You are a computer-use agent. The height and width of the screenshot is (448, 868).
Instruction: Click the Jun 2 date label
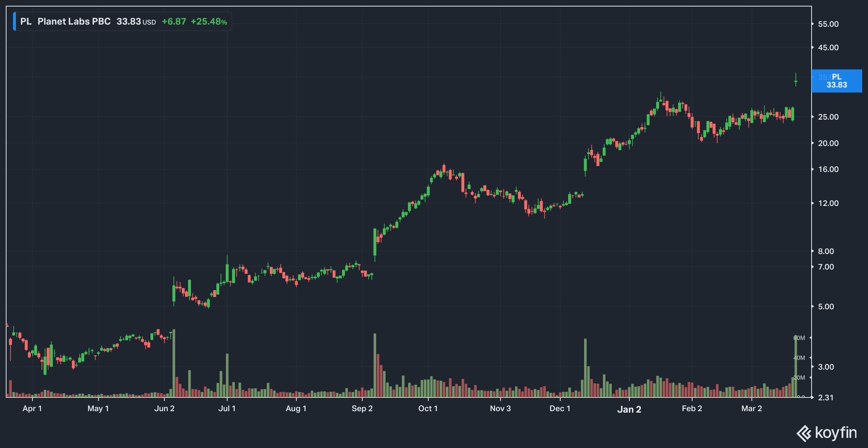point(164,409)
